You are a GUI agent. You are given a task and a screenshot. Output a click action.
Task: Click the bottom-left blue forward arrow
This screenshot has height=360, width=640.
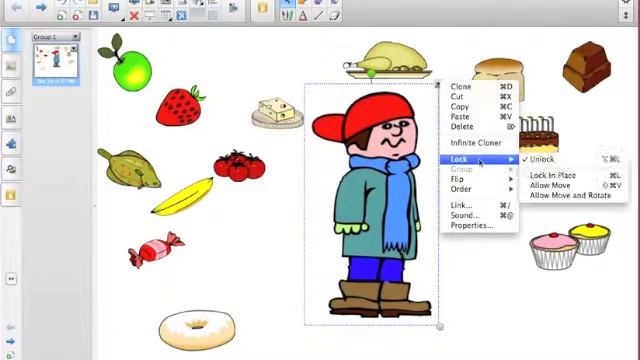(11, 341)
